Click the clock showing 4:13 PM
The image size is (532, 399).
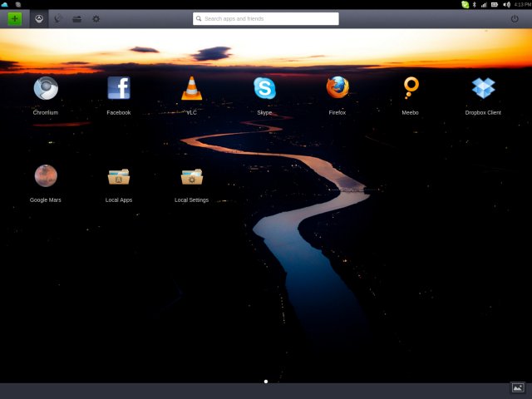[523, 4]
